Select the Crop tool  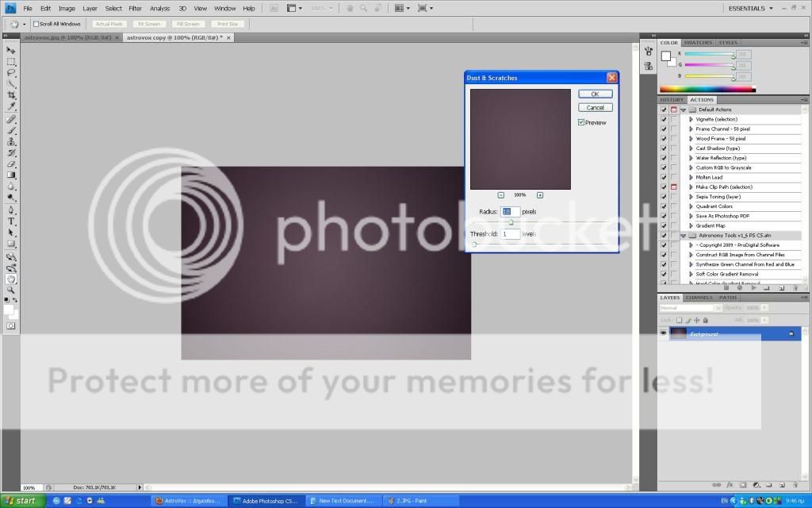11,95
